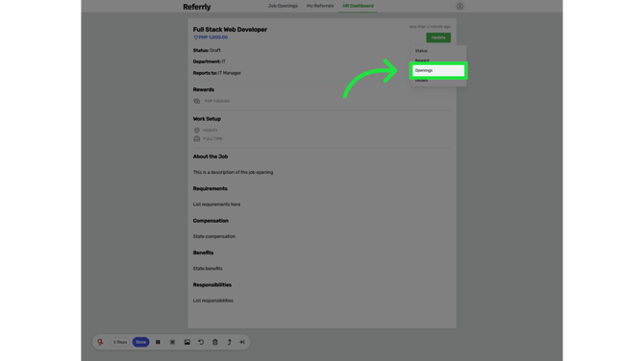Click the red recorder logo icon

coord(100,342)
